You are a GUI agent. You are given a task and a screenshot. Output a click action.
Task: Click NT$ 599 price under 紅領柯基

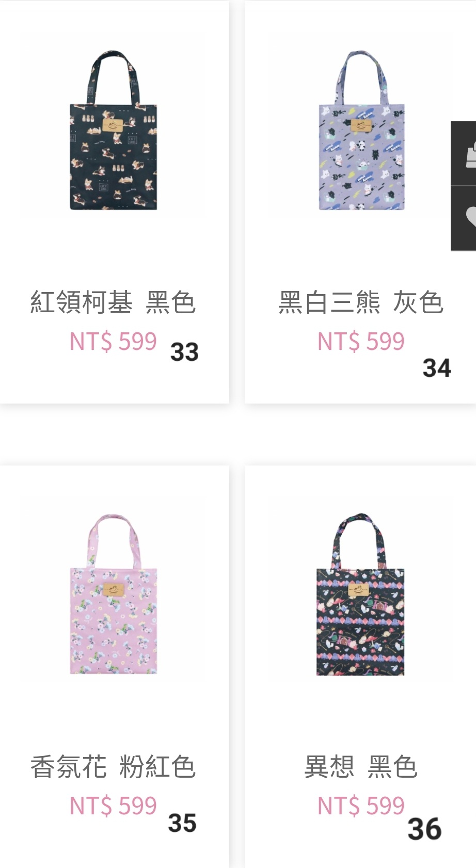(113, 342)
